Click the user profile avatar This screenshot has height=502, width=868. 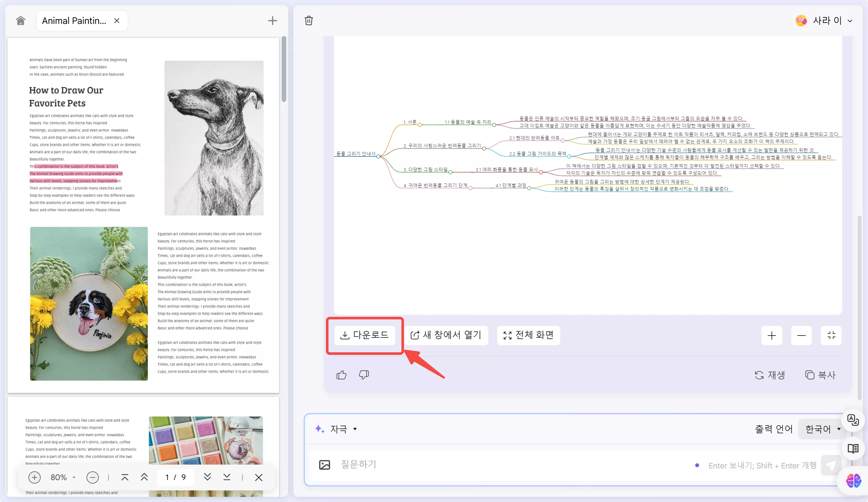click(x=801, y=21)
